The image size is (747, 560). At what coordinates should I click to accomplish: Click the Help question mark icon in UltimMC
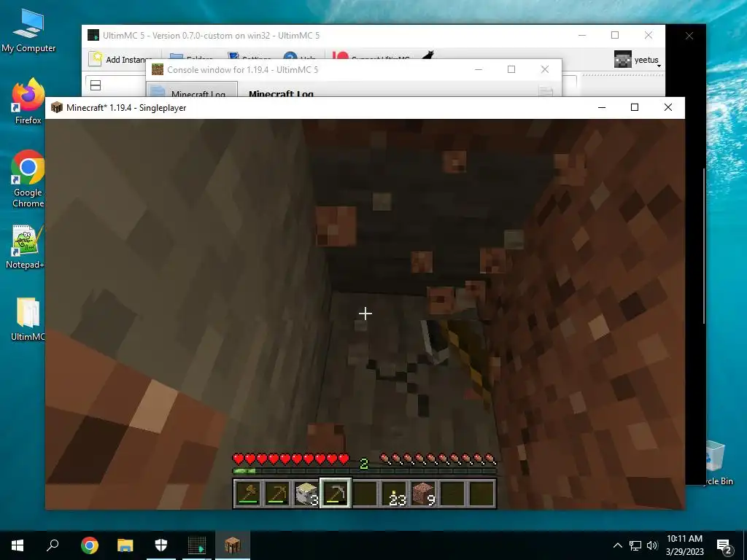(x=290, y=56)
